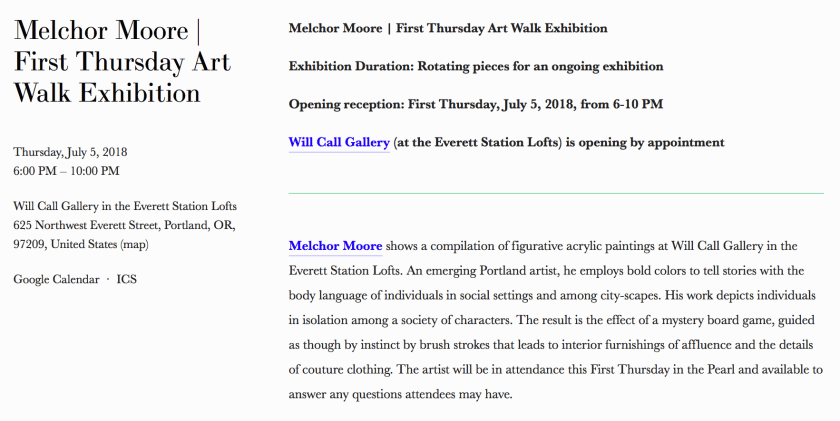The height and width of the screenshot is (421, 840).
Task: Add the event via the Google Calendar link
Action: click(x=56, y=279)
